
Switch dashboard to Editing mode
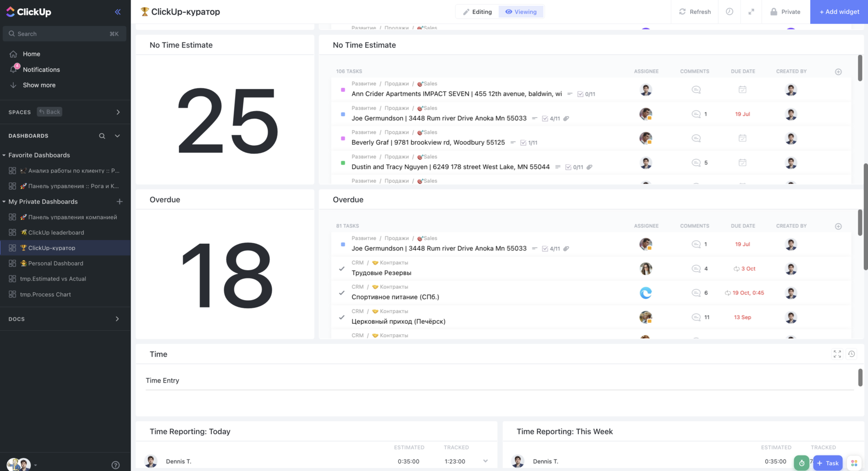click(477, 12)
